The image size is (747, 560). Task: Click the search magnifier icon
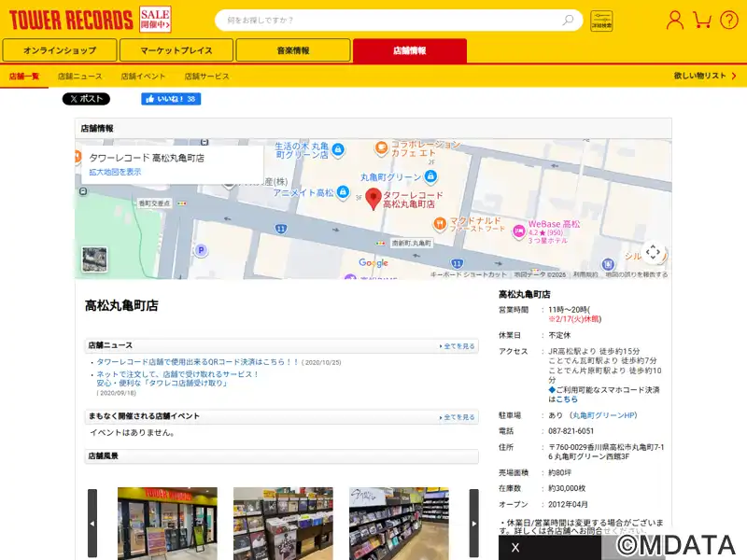tap(568, 20)
